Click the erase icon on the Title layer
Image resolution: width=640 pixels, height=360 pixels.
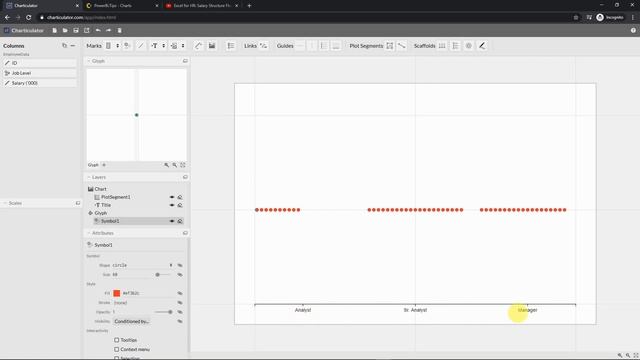pyautogui.click(x=180, y=205)
